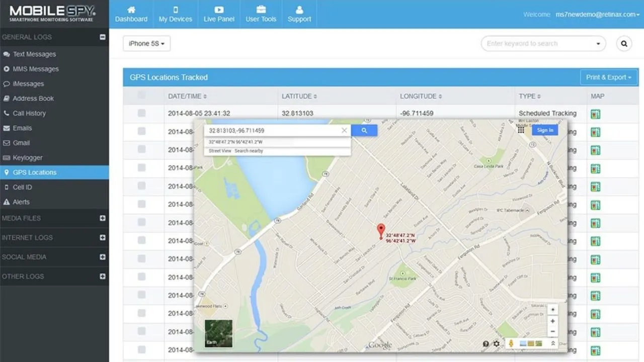Click the longitude value -96.711459 cell

click(x=417, y=114)
